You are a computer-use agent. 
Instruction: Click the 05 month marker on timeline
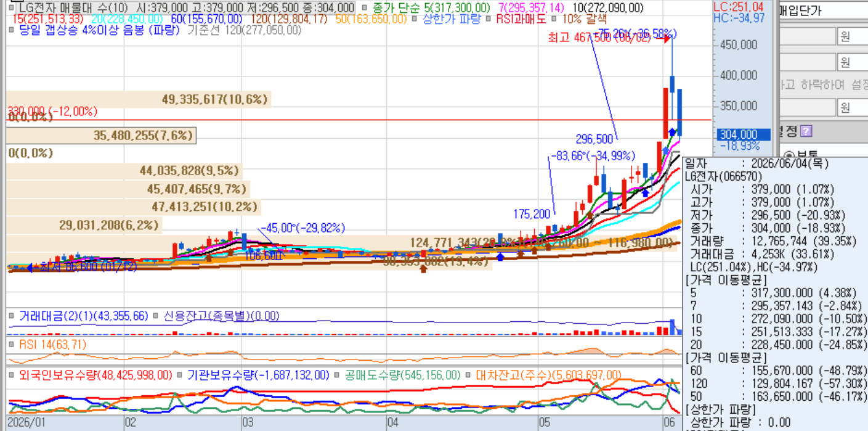pos(544,423)
